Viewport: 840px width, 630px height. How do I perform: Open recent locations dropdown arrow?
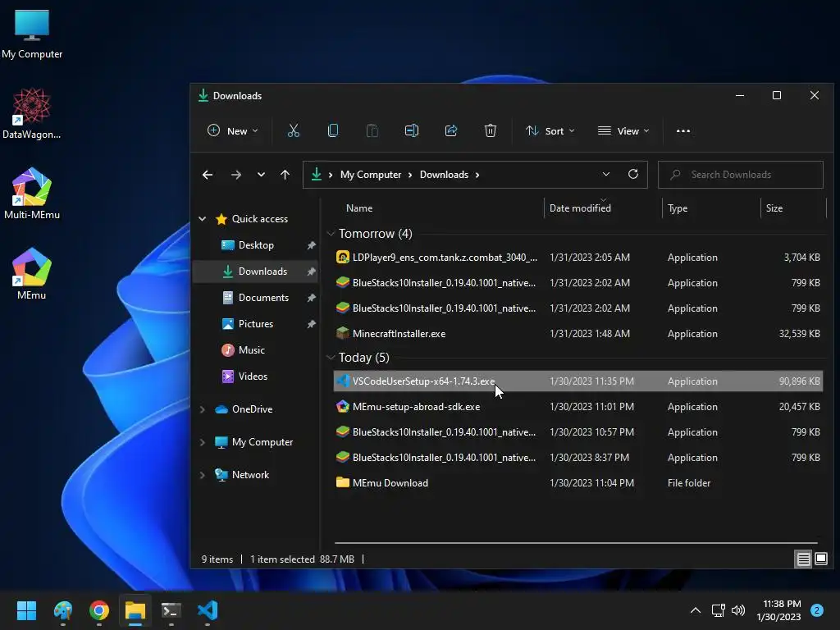261,175
